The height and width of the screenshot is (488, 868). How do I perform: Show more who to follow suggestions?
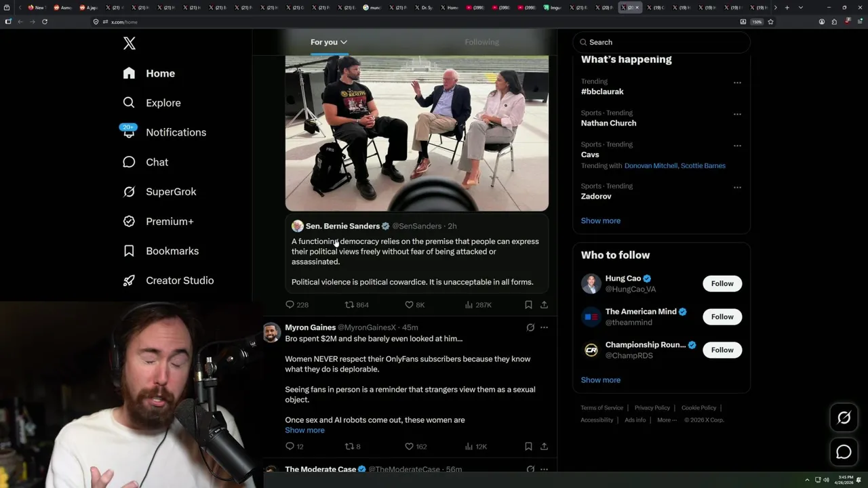(600, 380)
